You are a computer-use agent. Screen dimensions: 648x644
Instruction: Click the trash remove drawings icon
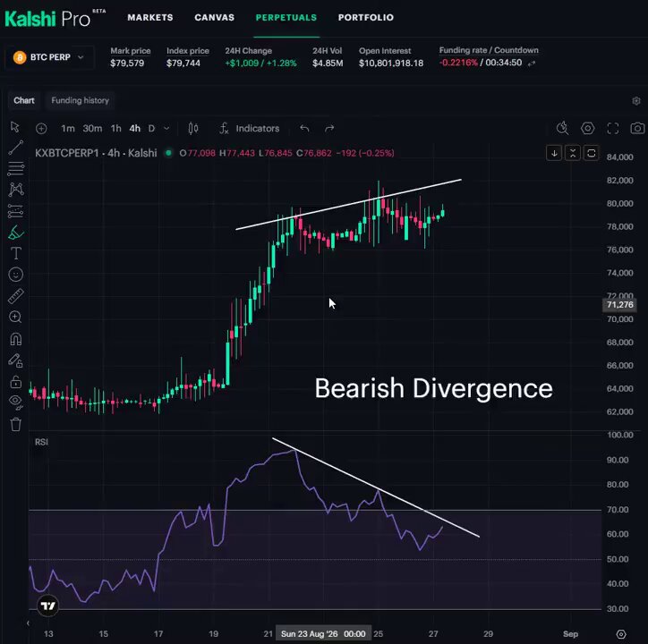pyautogui.click(x=16, y=424)
